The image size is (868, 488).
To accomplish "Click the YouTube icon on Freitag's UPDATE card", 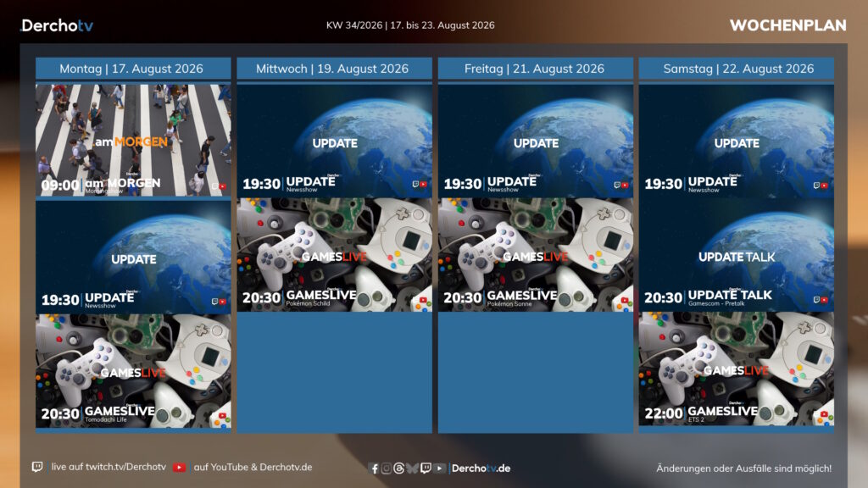I will [625, 185].
